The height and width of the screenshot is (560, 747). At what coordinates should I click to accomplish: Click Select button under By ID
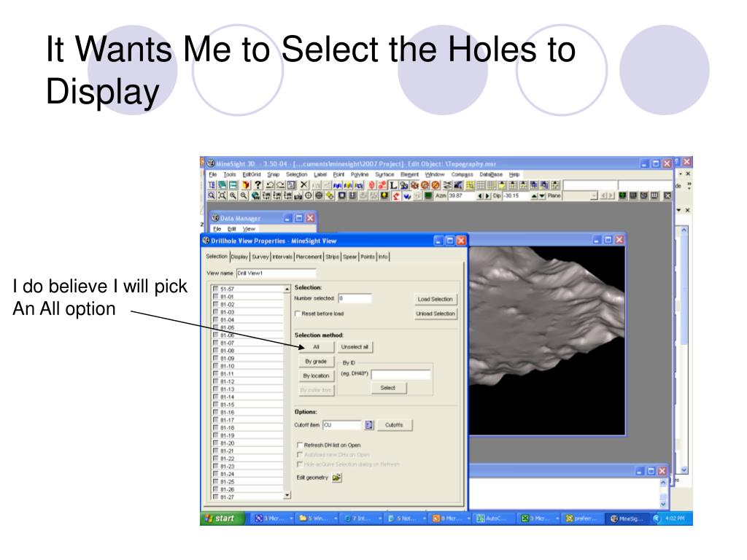tap(388, 388)
